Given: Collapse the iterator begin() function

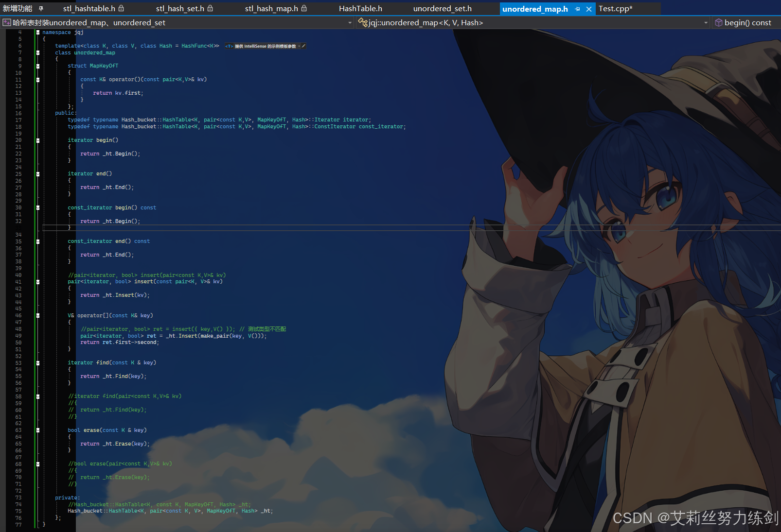Looking at the screenshot, I should [38, 140].
